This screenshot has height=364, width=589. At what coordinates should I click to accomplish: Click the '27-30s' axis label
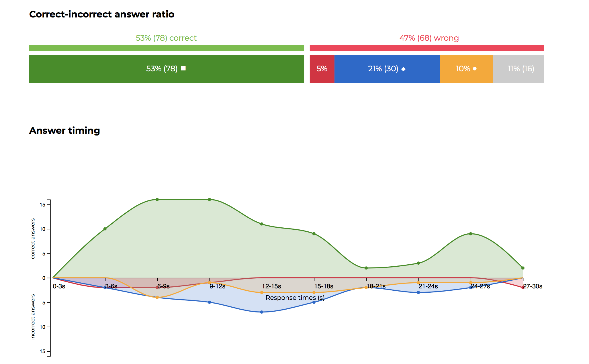(x=533, y=286)
